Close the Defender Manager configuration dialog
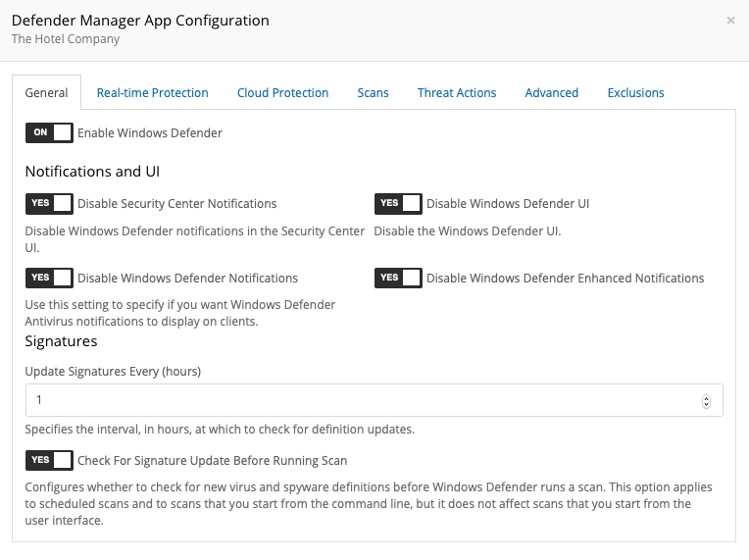This screenshot has width=749, height=560. click(730, 20)
